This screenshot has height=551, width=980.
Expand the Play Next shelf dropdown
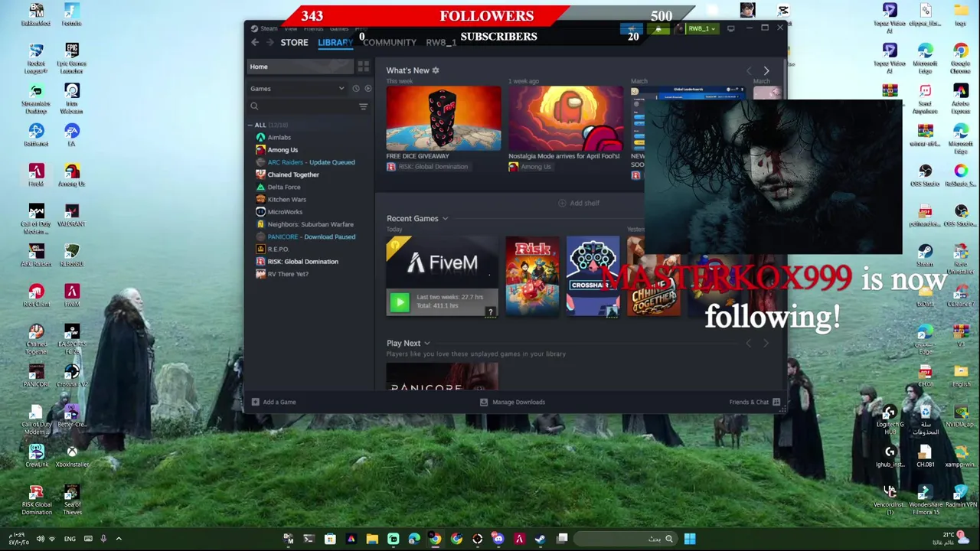(x=426, y=344)
